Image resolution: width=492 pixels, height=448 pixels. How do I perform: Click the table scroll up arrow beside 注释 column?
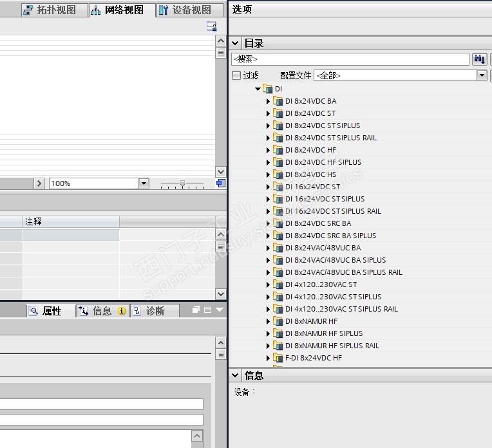(x=221, y=234)
